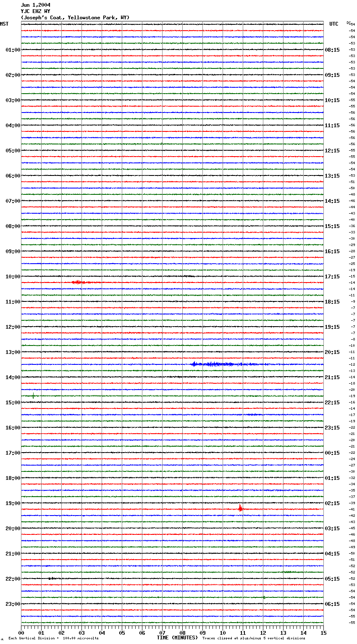Select the "02:15" UTC row label

click(332, 503)
